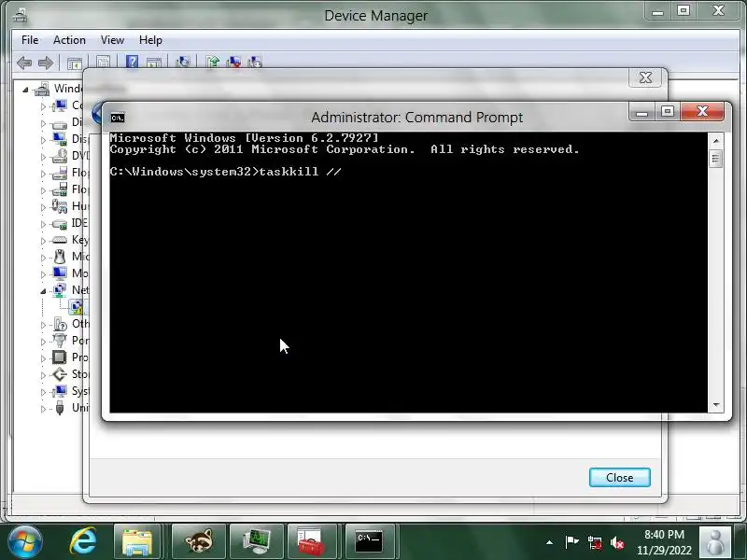
Task: Click the Scan for hardware changes toolbar icon
Action: pos(183,62)
